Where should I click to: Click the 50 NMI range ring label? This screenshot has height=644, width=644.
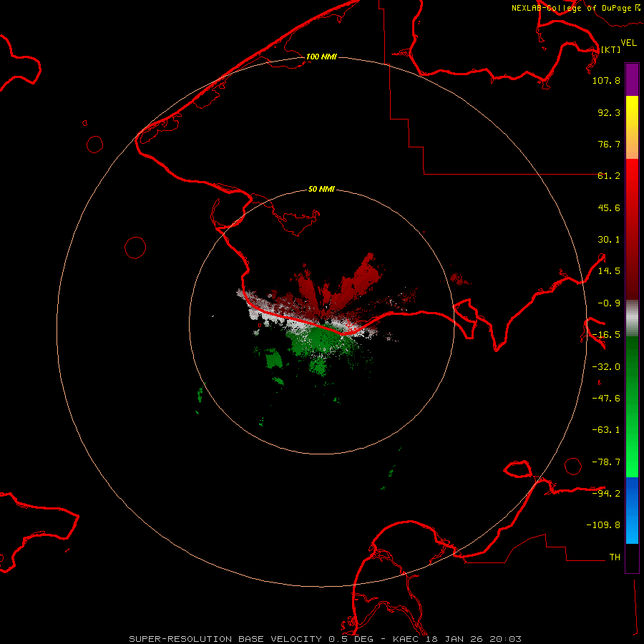(321, 189)
